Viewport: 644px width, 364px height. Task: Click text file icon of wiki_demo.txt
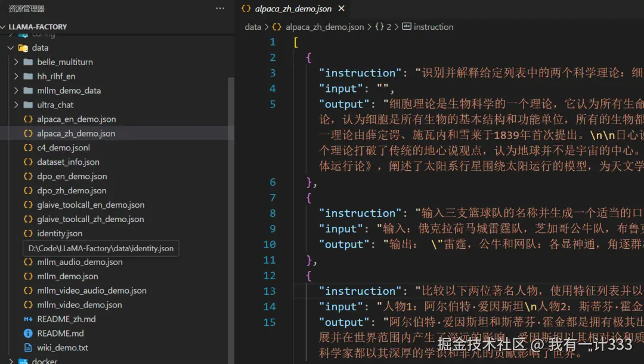pyautogui.click(x=28, y=347)
